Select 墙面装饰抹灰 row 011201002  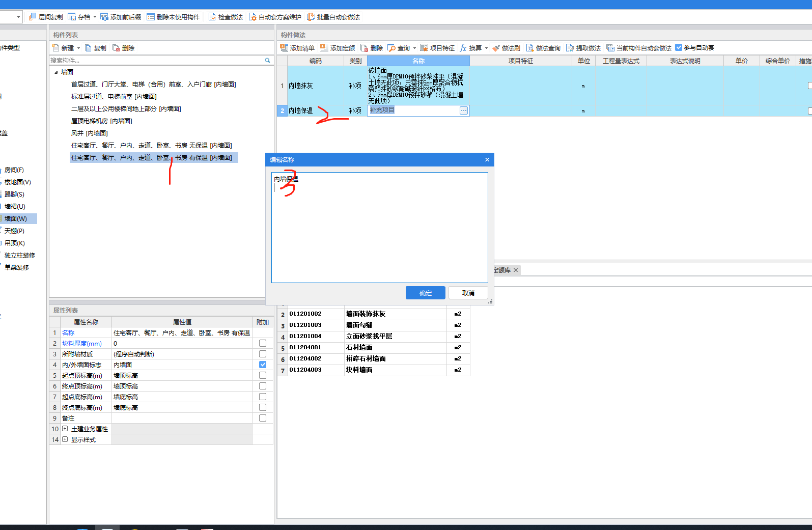click(x=373, y=314)
